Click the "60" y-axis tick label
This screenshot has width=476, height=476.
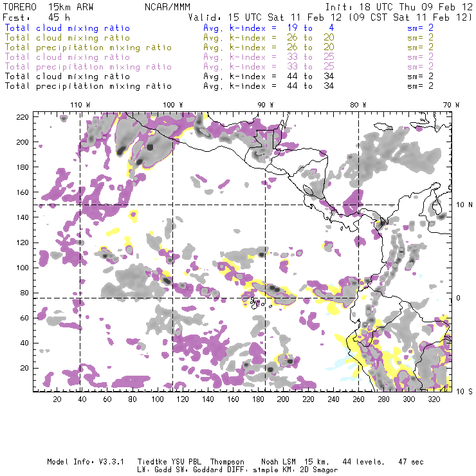(x=24, y=318)
